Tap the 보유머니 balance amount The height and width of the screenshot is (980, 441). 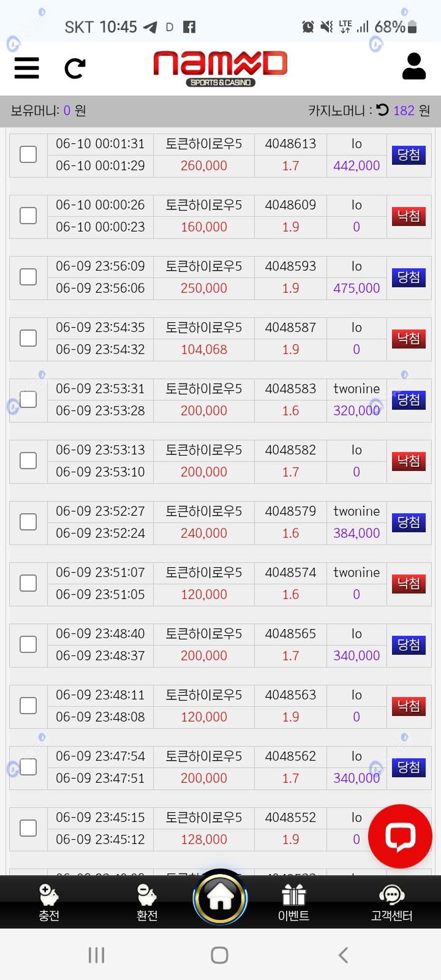point(67,111)
